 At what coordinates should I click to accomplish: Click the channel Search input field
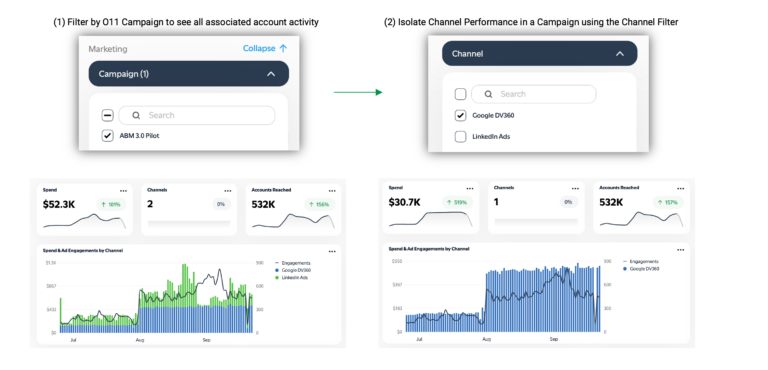click(533, 94)
